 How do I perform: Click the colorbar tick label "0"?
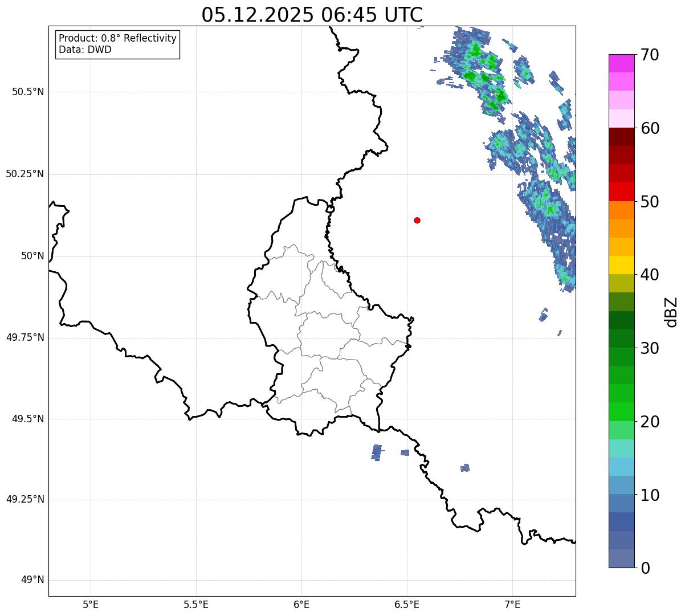coord(645,568)
